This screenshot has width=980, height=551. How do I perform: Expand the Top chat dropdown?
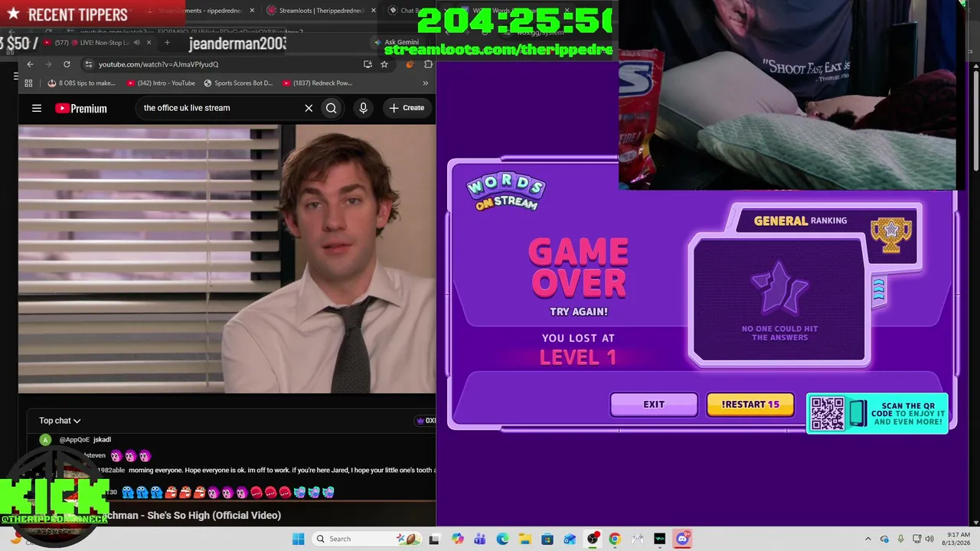point(60,421)
